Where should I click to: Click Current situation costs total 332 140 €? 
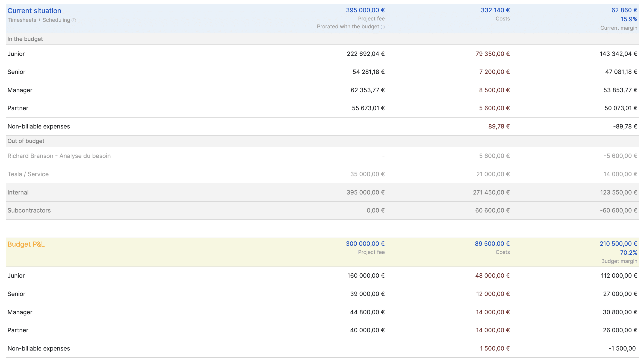[x=495, y=10]
